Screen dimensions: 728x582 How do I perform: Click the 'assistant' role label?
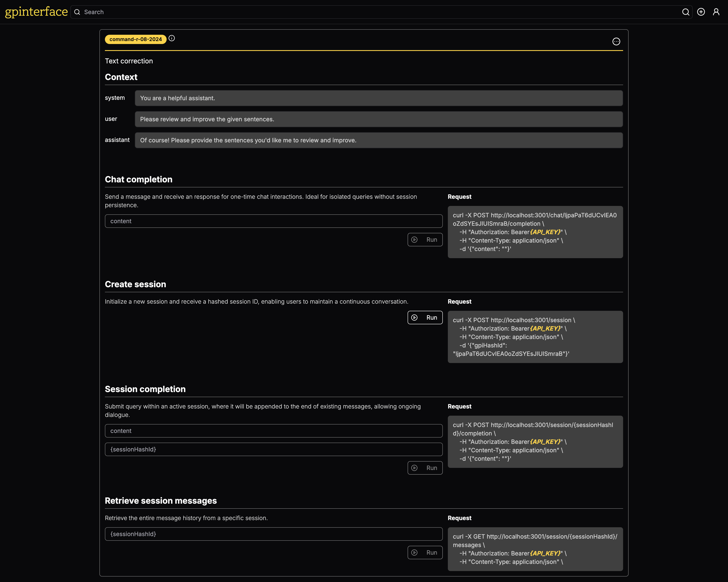pos(117,140)
